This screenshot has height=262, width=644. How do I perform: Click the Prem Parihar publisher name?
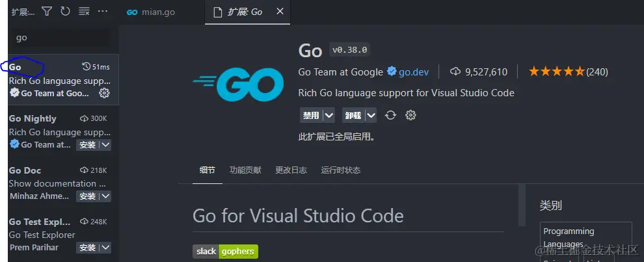34,248
